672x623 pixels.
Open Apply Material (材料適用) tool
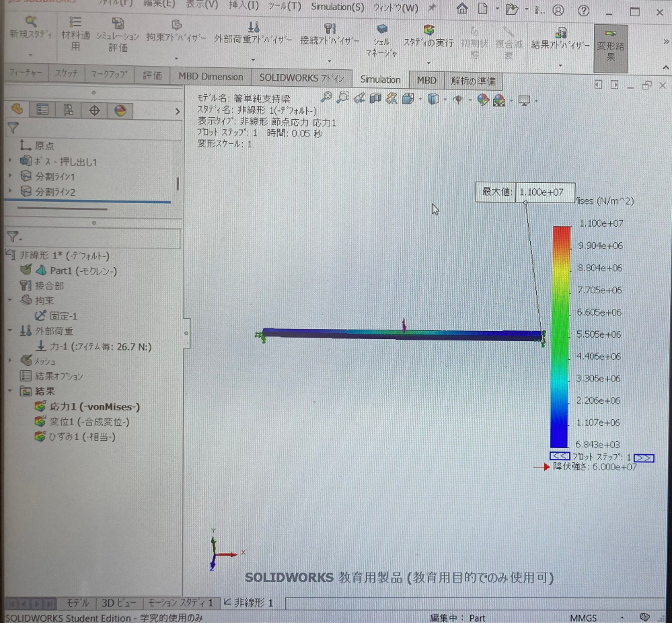point(75,34)
